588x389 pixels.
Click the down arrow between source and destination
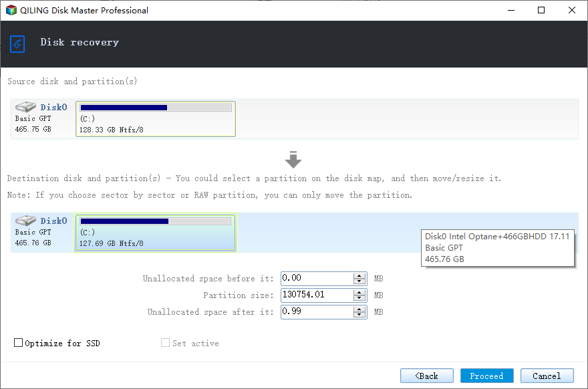tap(293, 160)
